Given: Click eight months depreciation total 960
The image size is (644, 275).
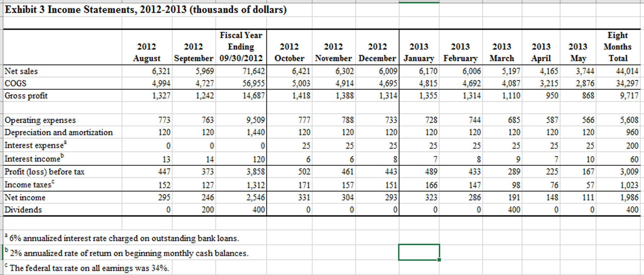Looking at the screenshot, I should 633,132.
